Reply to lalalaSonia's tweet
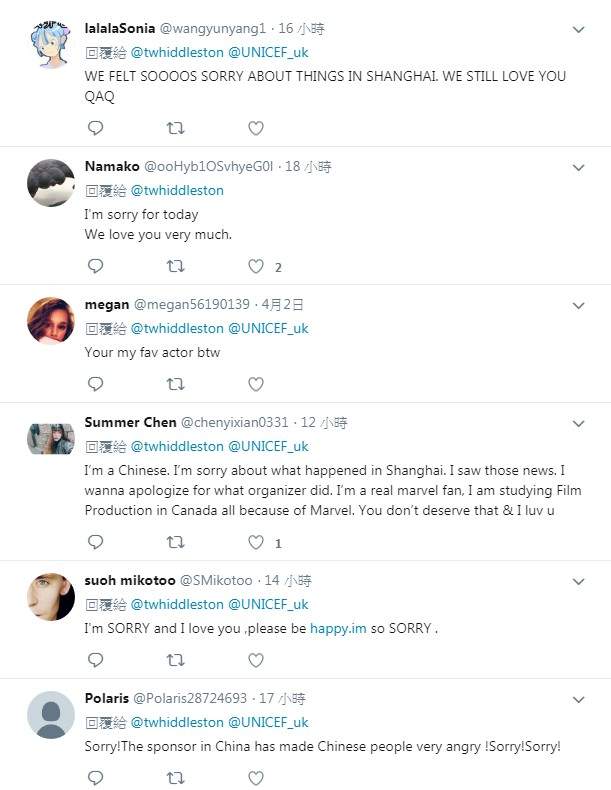Screen dimensions: 611x790 coord(95,128)
